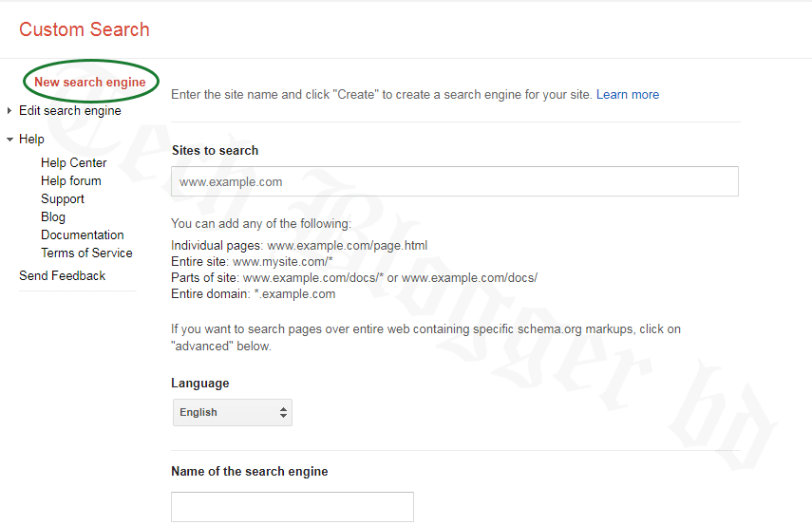Expand the Edit search engine arrow
812x525 pixels.
point(9,111)
